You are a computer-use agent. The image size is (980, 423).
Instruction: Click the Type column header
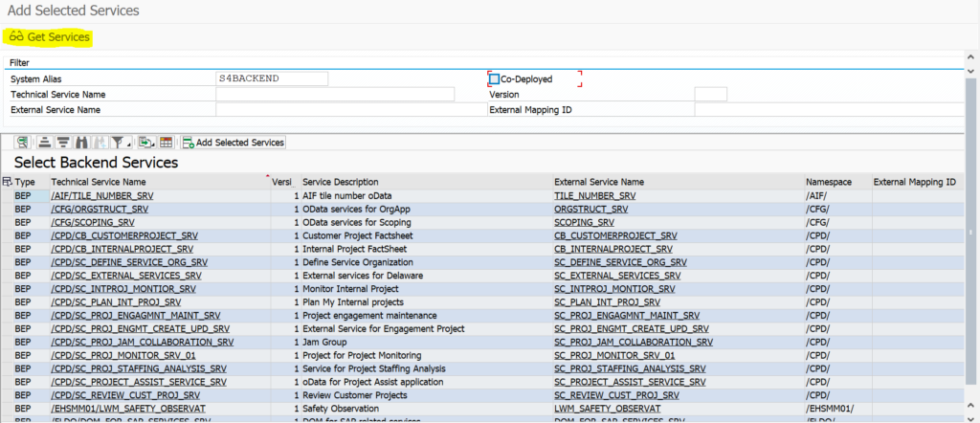pyautogui.click(x=32, y=182)
